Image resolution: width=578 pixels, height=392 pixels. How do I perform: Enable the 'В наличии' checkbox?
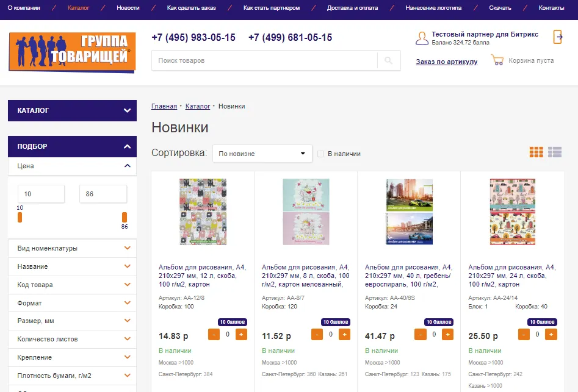pos(320,154)
